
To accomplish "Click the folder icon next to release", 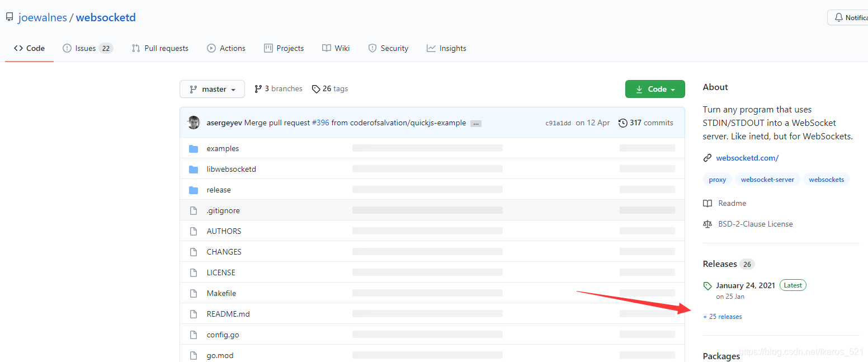I will click(x=194, y=190).
